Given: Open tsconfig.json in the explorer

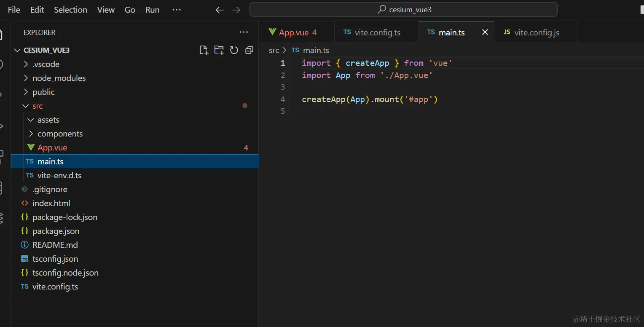Looking at the screenshot, I should 134,259.
